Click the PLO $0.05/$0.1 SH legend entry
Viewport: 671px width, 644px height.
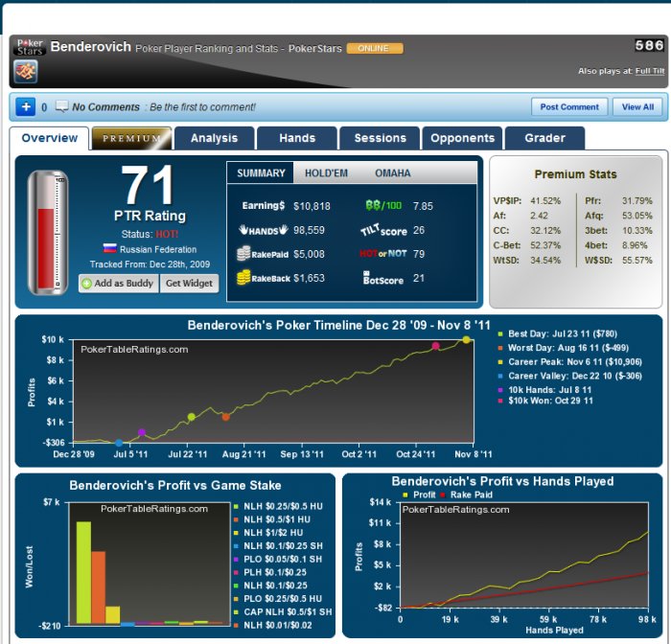tap(283, 560)
